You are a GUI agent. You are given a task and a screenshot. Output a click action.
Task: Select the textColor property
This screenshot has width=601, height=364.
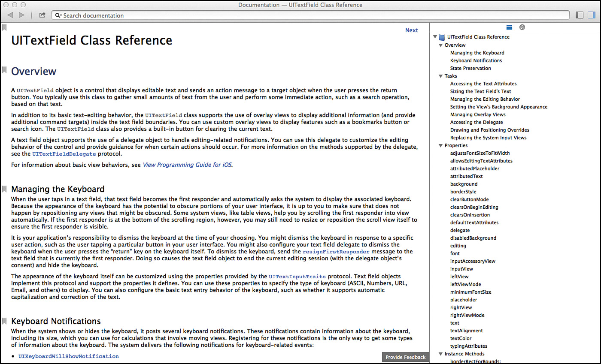pyautogui.click(x=461, y=338)
